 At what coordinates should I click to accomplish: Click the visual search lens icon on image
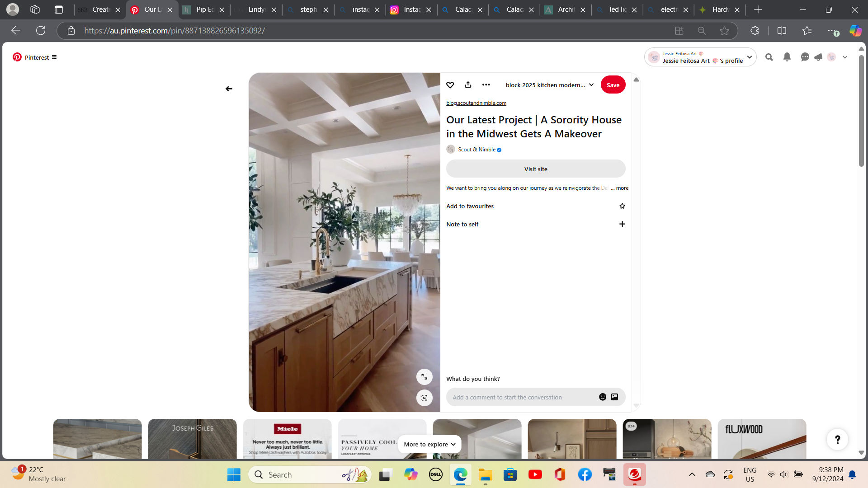(424, 398)
